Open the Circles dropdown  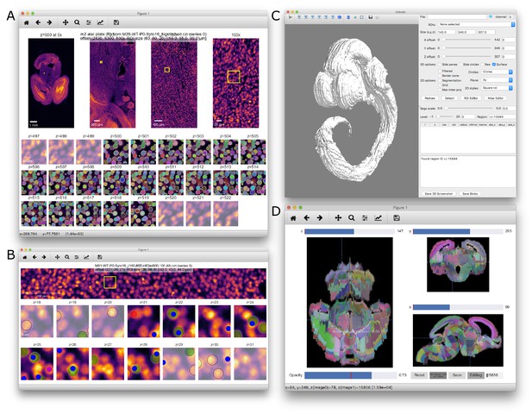tap(497, 72)
